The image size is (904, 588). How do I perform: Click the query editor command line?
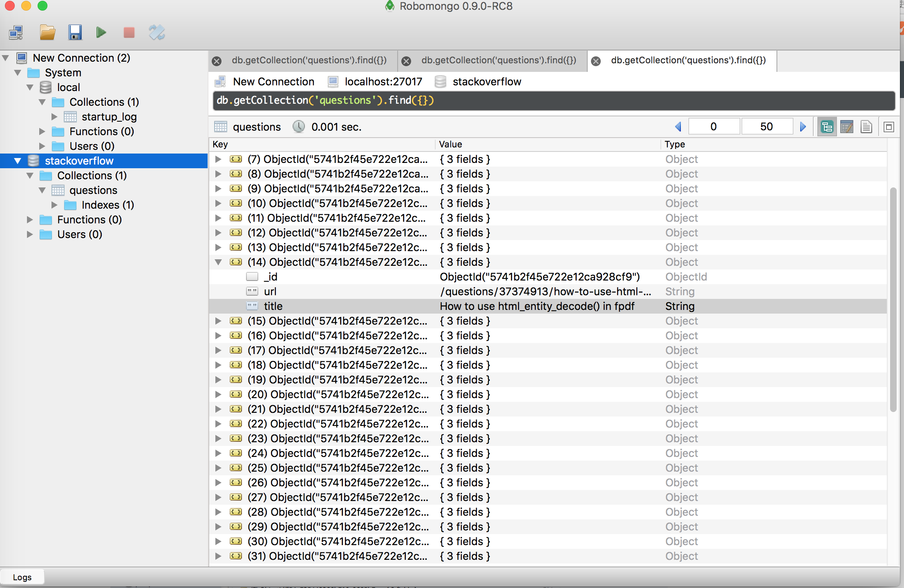pyautogui.click(x=554, y=100)
